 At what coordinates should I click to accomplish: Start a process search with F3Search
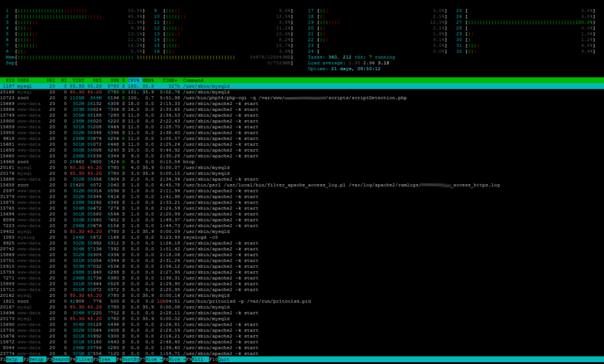click(x=59, y=359)
